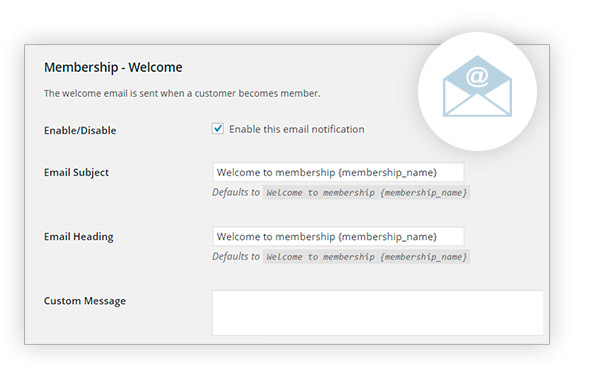
Task: Uncheck Enable this email notification checkbox
Action: point(218,129)
